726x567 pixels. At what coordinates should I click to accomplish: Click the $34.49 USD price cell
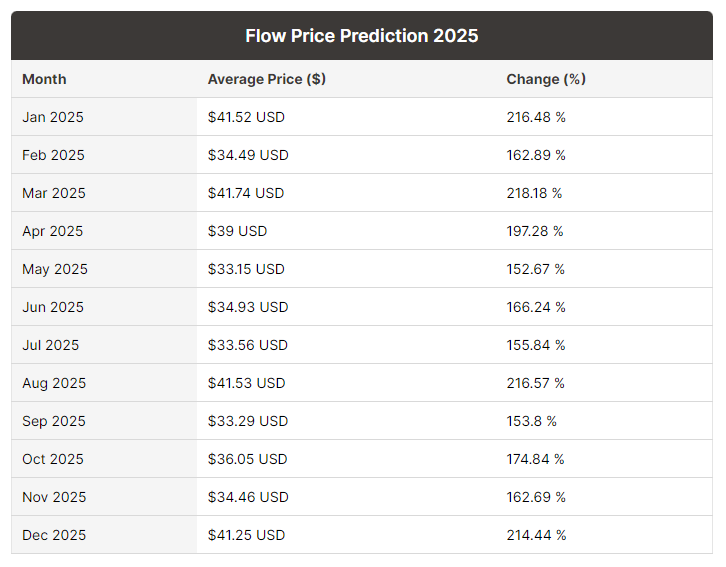(x=248, y=155)
